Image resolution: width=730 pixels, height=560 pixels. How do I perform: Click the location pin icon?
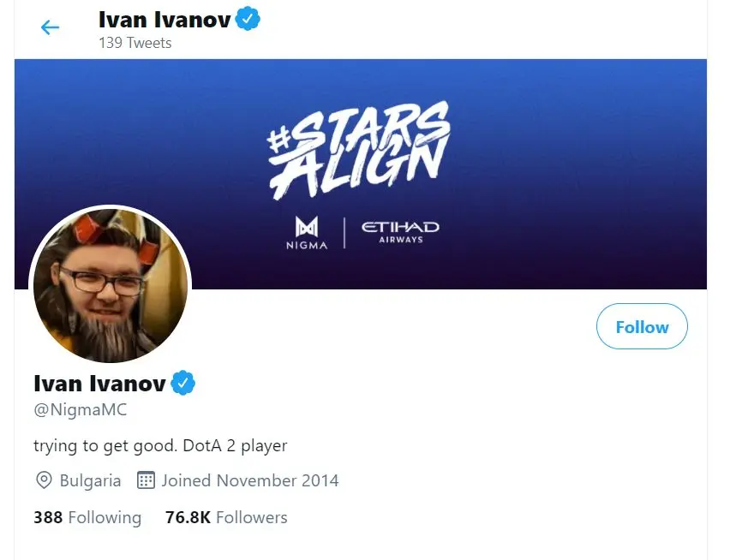44,480
